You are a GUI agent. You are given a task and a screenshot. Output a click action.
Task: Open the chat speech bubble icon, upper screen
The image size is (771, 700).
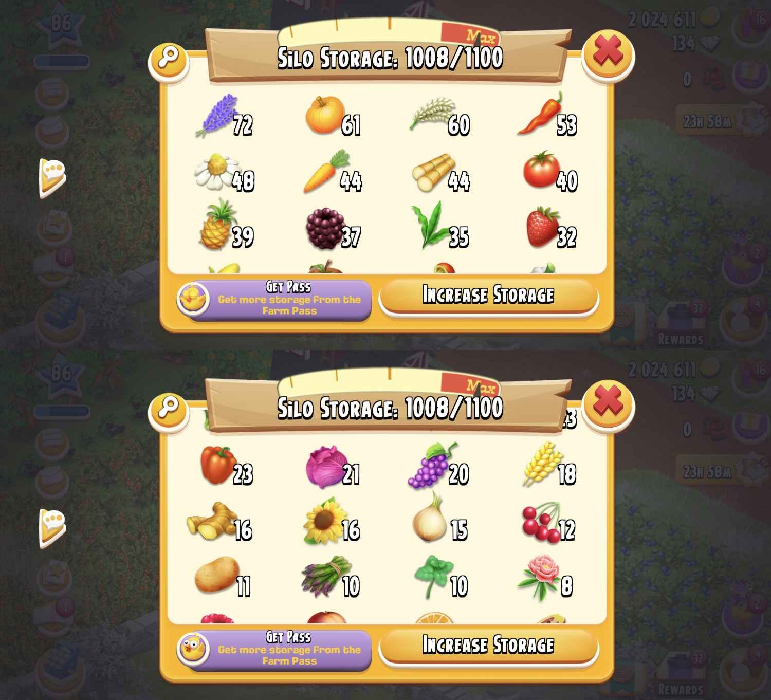(53, 177)
